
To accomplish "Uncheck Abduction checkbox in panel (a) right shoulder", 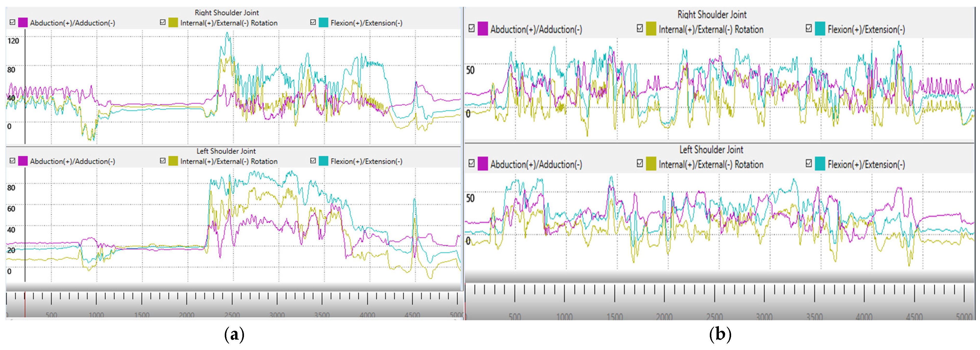I will coord(12,22).
